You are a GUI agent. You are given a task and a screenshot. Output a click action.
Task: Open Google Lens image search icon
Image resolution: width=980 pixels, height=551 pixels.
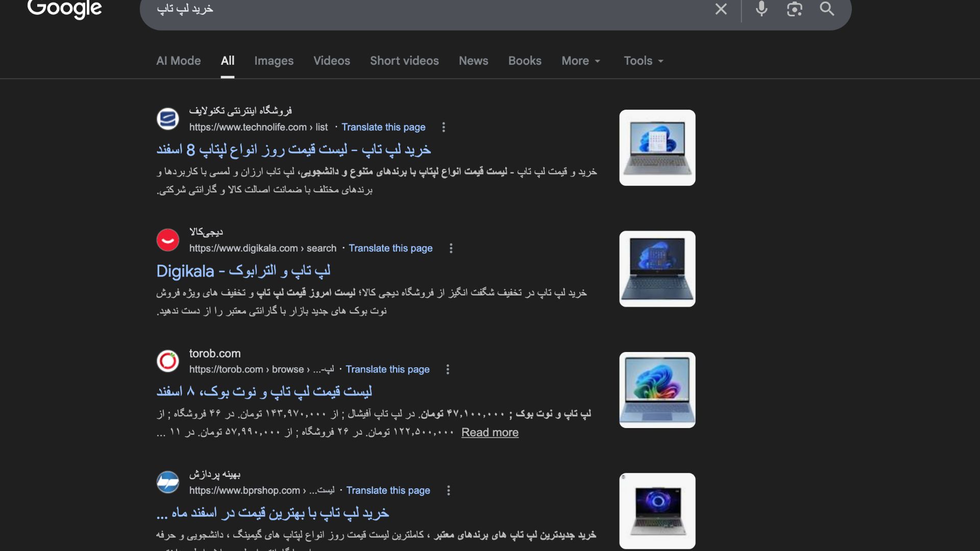pyautogui.click(x=794, y=9)
